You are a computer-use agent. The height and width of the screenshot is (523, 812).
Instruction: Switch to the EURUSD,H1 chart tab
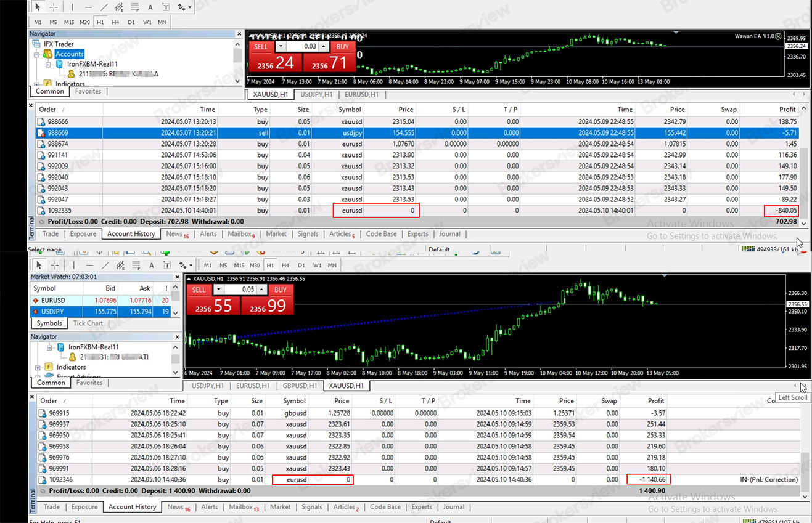click(362, 94)
